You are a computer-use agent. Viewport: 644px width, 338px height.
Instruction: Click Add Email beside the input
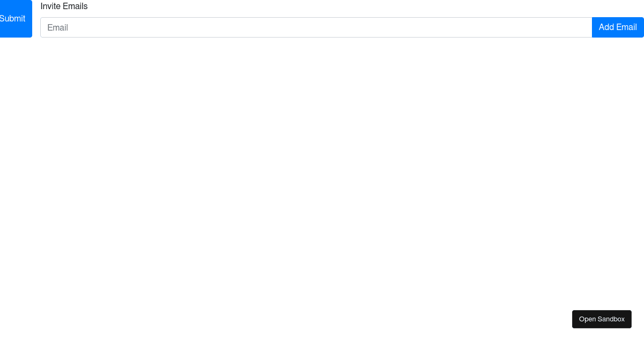pyautogui.click(x=618, y=27)
